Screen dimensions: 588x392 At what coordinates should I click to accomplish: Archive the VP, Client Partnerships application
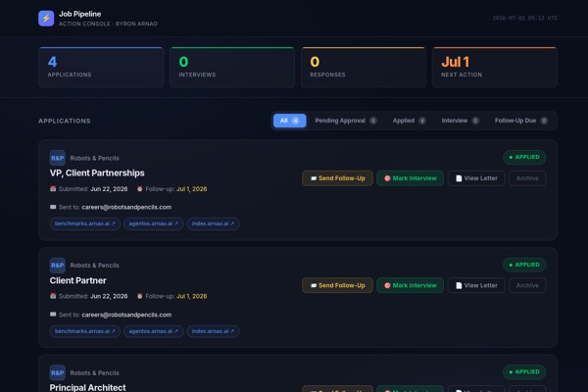(527, 178)
